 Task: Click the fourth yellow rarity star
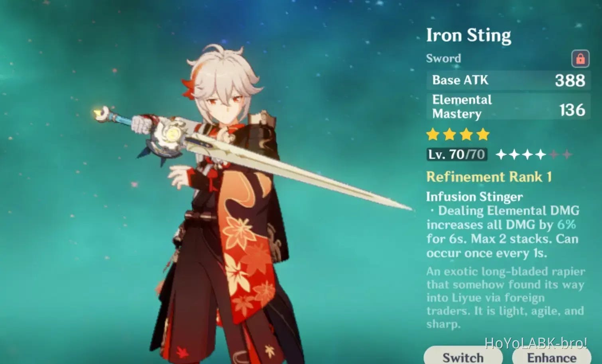click(x=483, y=135)
